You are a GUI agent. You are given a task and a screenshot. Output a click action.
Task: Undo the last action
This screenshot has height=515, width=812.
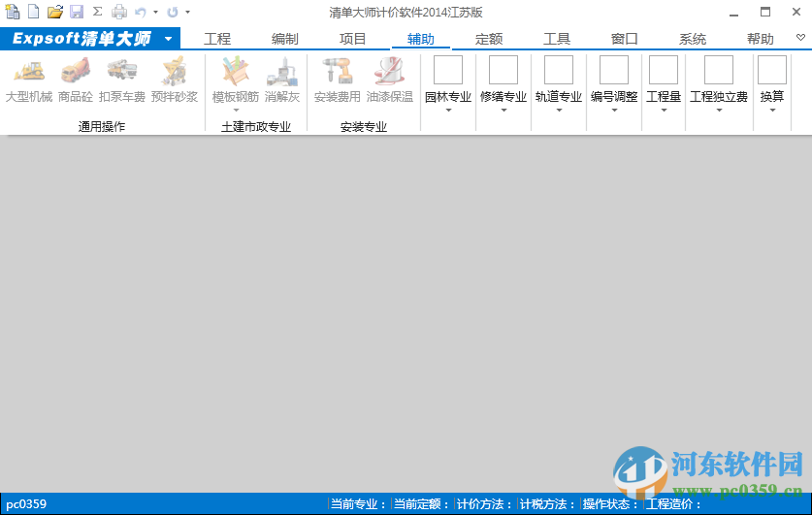click(141, 12)
